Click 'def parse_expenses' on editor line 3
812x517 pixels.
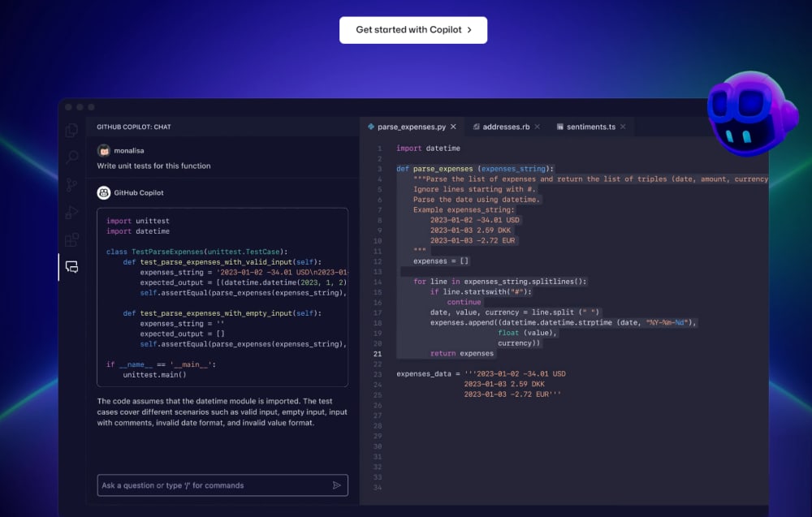475,169
